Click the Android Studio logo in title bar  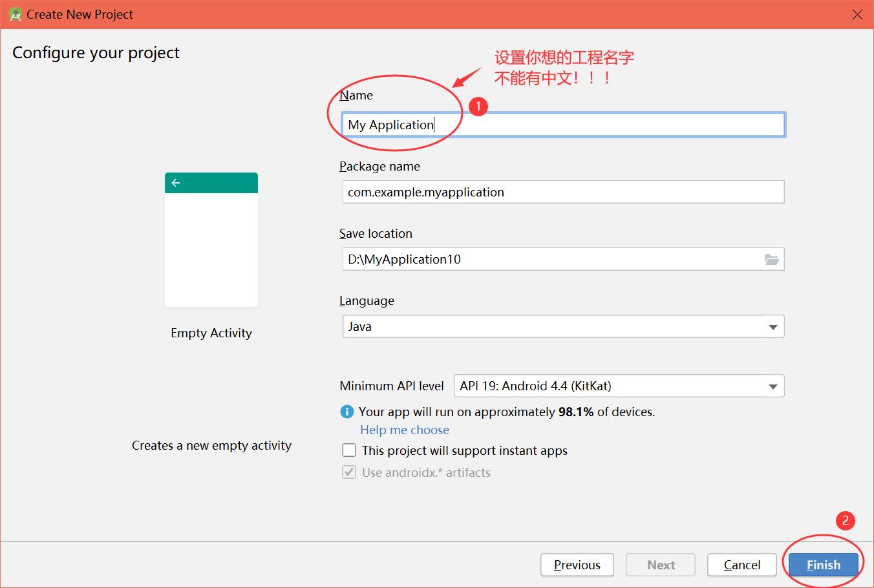(x=16, y=14)
